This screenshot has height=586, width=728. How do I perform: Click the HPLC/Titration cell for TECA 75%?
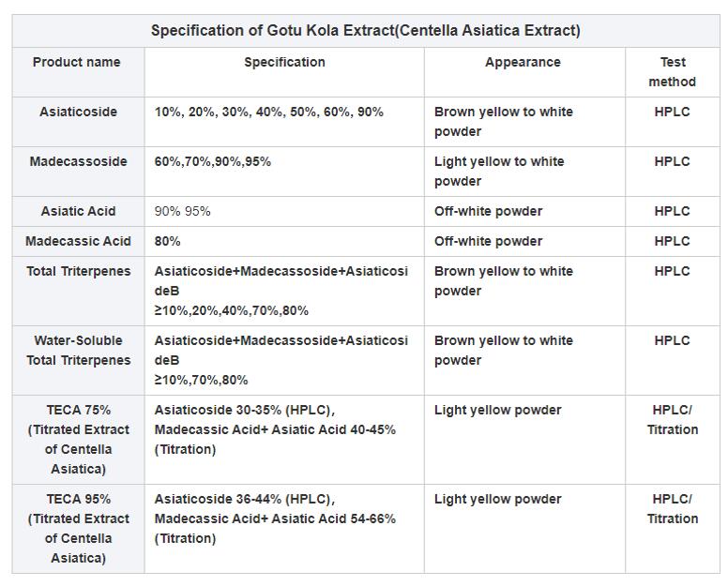[672, 420]
